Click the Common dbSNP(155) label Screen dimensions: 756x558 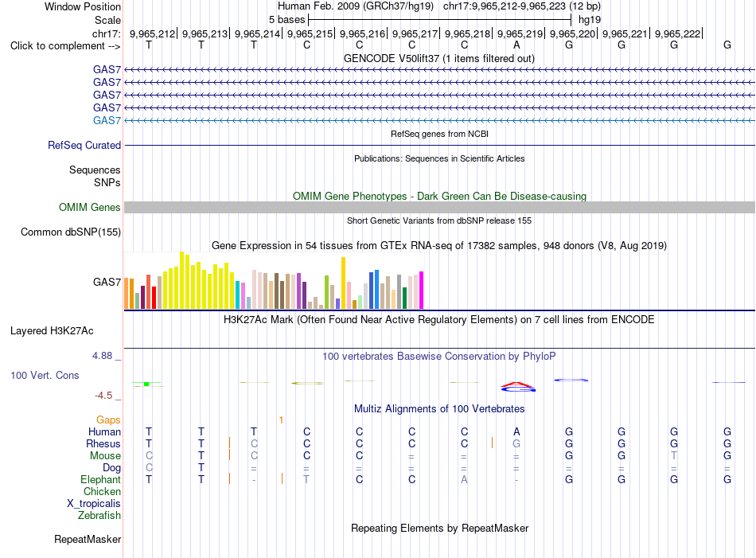[70, 232]
